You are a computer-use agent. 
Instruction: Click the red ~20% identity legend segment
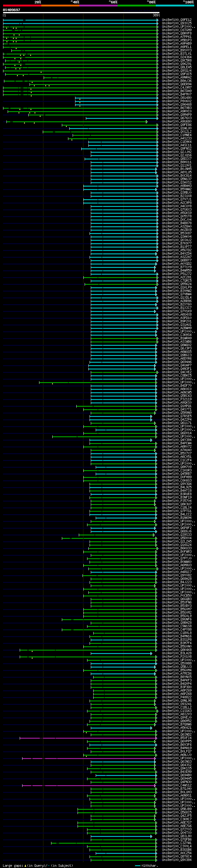coord(22,6)
